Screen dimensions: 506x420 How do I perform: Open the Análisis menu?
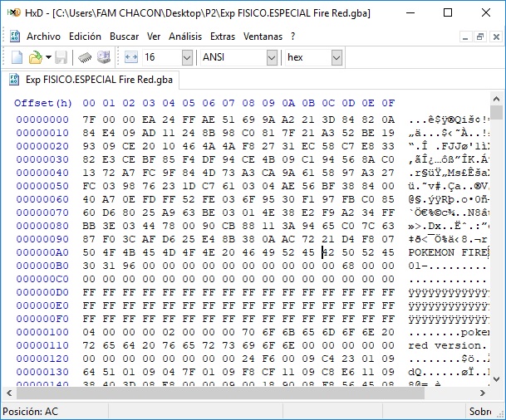[184, 37]
